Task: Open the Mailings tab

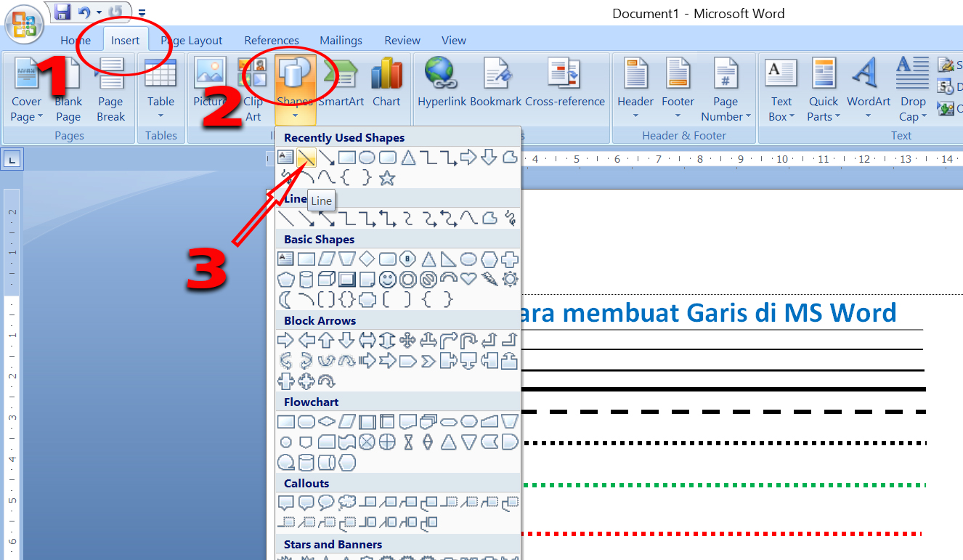Action: coord(341,40)
